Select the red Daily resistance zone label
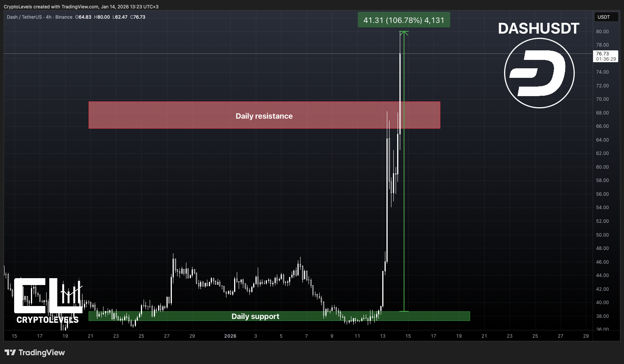Image resolution: width=624 pixels, height=364 pixels. click(264, 116)
